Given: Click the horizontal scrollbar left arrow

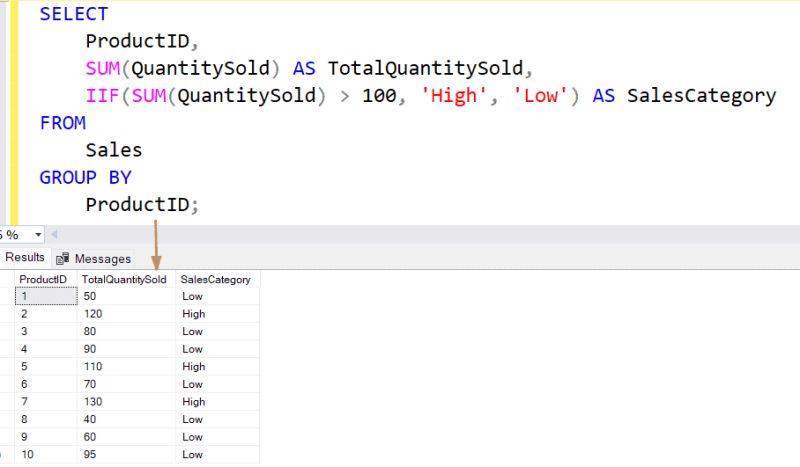Looking at the screenshot, I should point(54,235).
